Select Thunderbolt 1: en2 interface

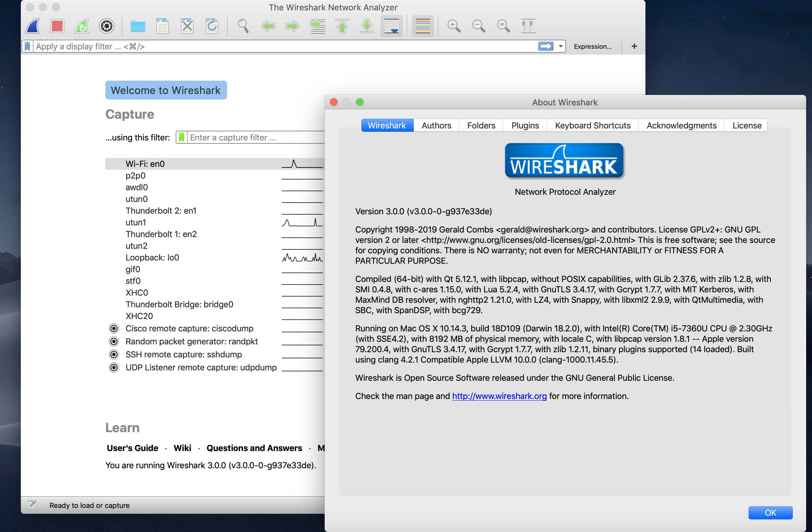[214, 234]
